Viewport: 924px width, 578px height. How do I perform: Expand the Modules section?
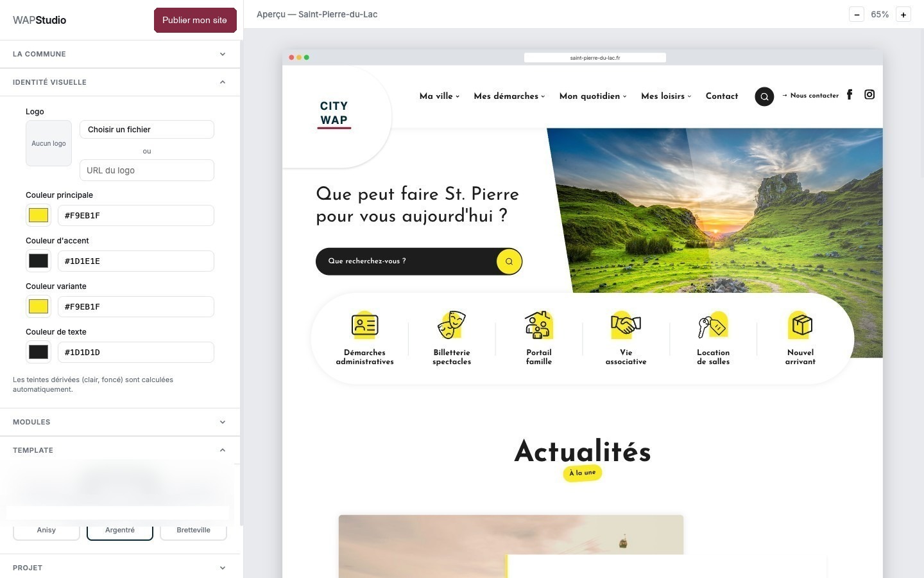(x=120, y=422)
